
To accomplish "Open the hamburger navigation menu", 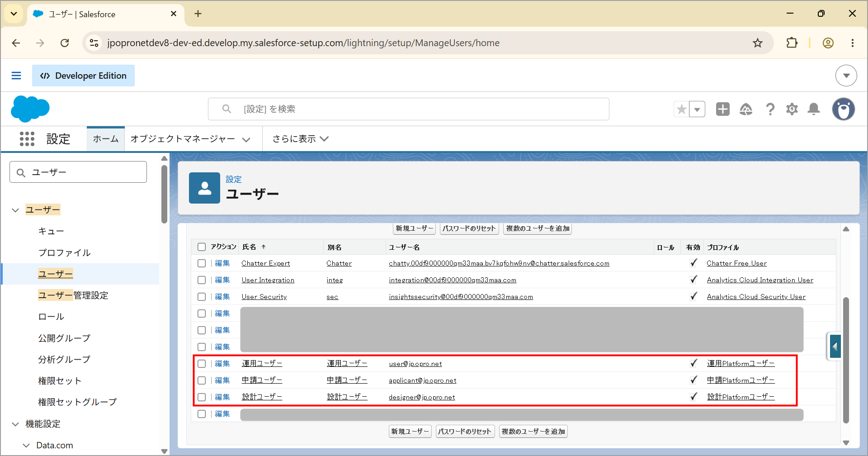I will pyautogui.click(x=16, y=76).
